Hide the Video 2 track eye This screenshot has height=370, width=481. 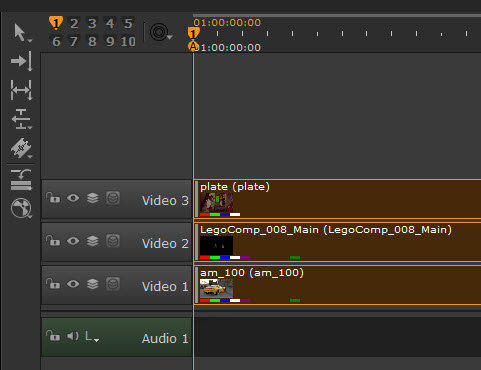(73, 241)
